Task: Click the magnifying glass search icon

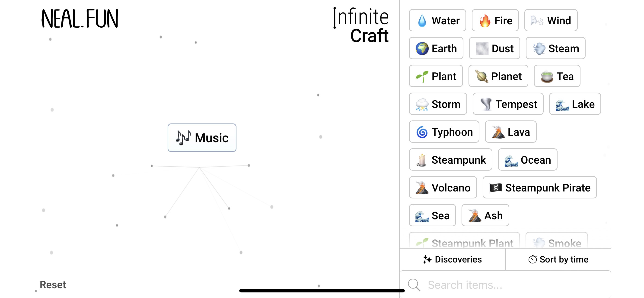Action: [414, 285]
